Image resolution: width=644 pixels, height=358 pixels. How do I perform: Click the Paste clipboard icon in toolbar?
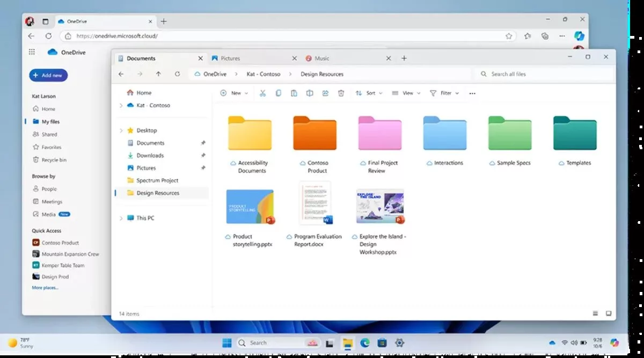294,93
